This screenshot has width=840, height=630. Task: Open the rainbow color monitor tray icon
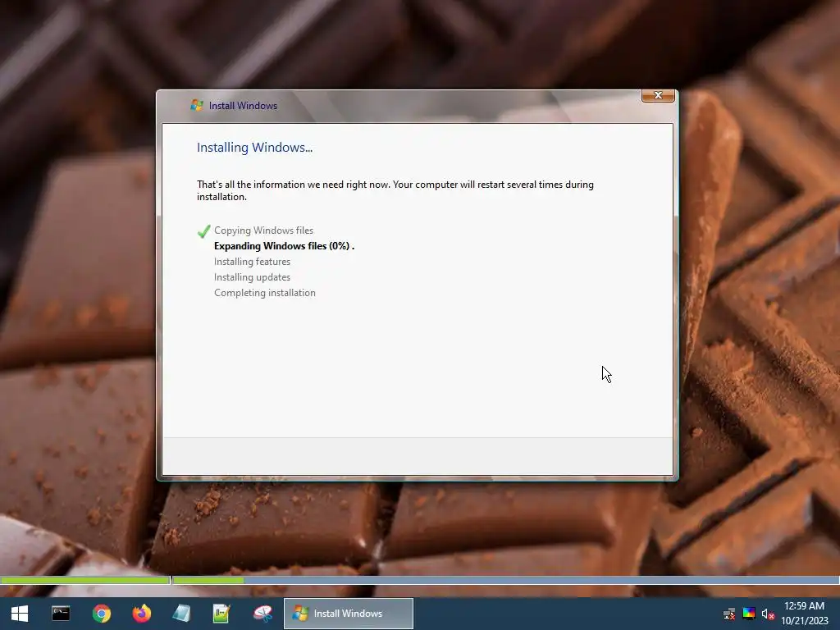(749, 614)
